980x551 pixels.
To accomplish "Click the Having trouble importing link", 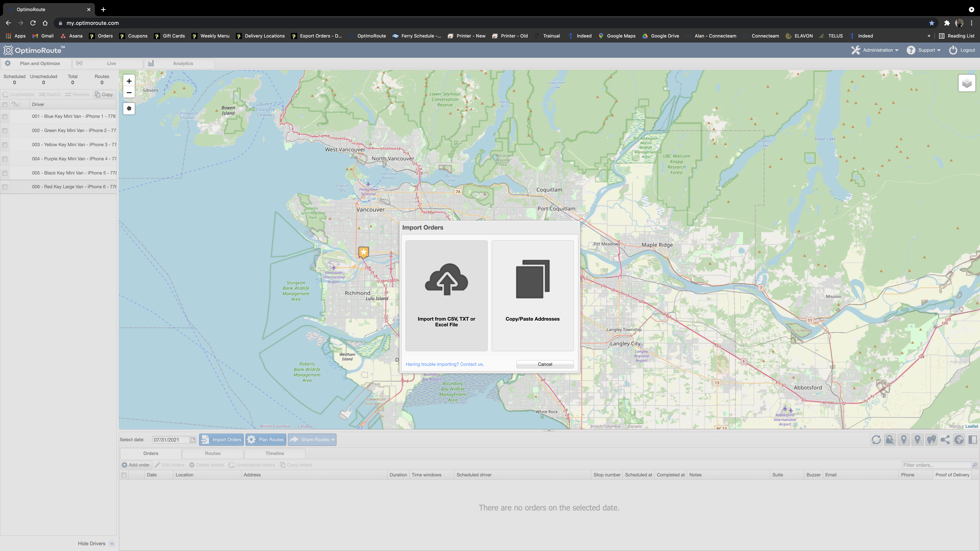I will (x=444, y=364).
